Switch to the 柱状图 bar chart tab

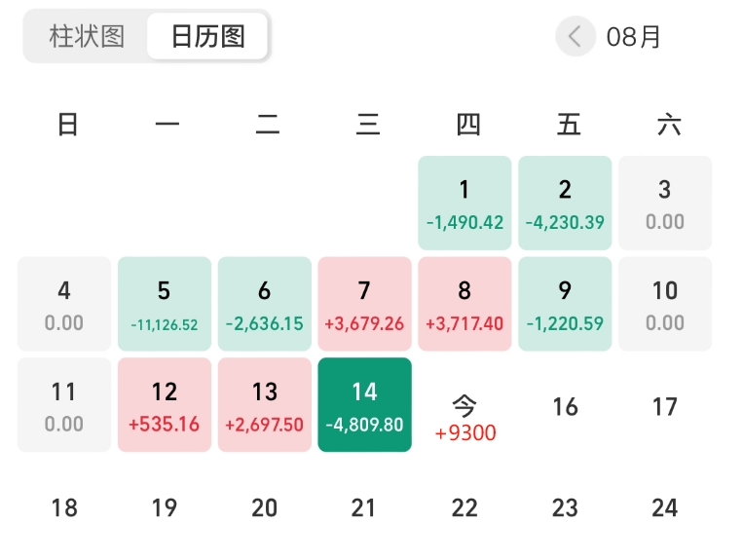(87, 36)
